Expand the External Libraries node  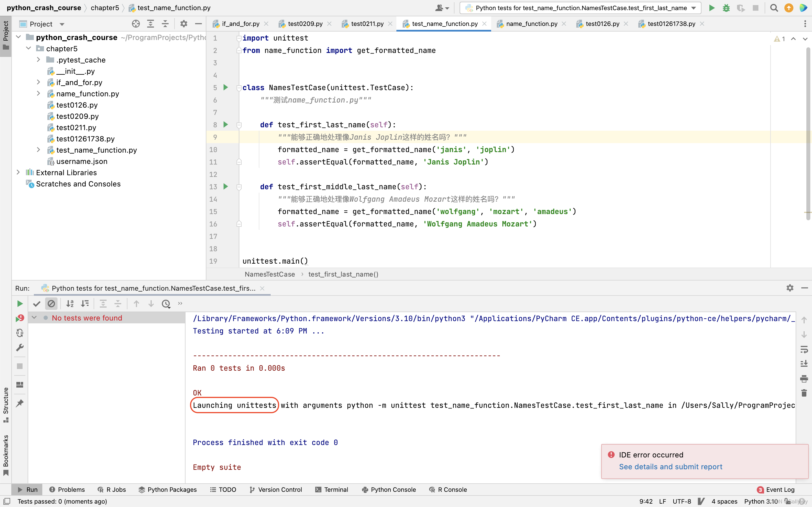[x=18, y=172]
